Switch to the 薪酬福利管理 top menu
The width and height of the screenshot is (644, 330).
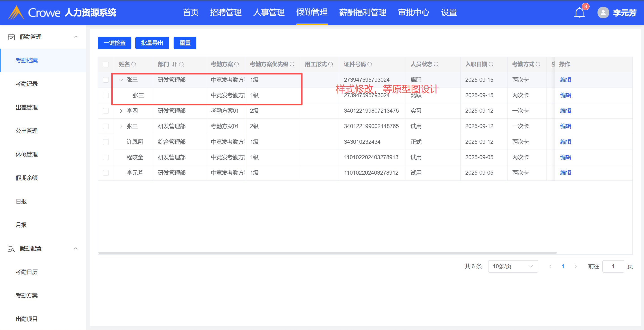pyautogui.click(x=363, y=13)
